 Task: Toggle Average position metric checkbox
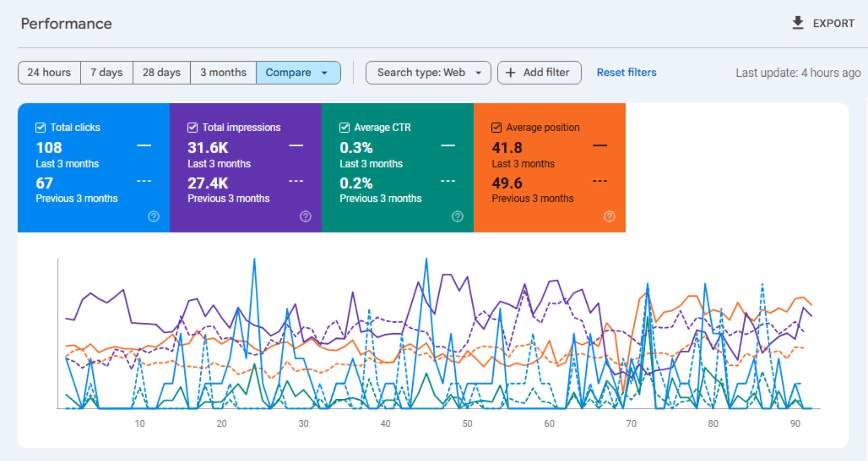tap(496, 128)
